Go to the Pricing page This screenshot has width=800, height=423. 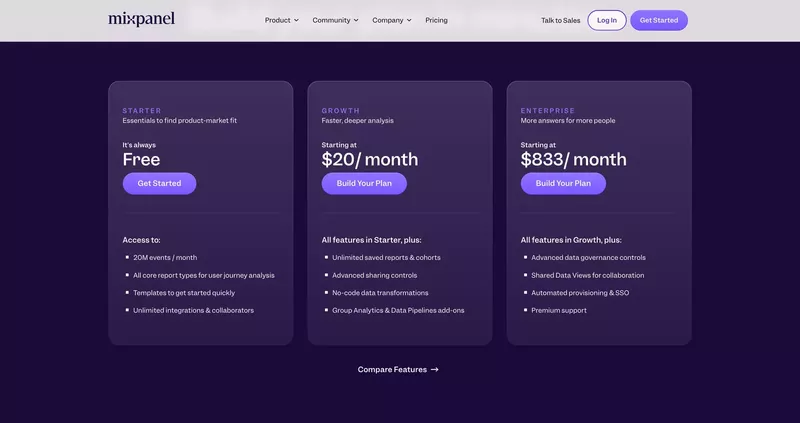click(436, 20)
